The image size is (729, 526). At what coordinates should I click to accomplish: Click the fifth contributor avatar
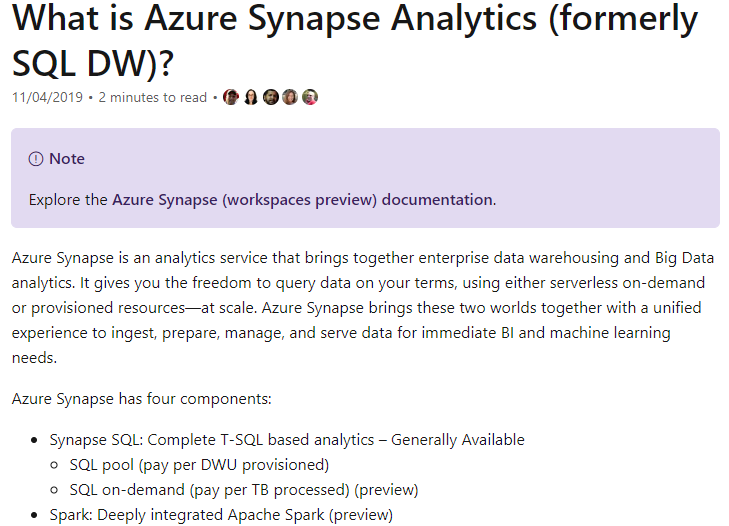click(x=310, y=97)
